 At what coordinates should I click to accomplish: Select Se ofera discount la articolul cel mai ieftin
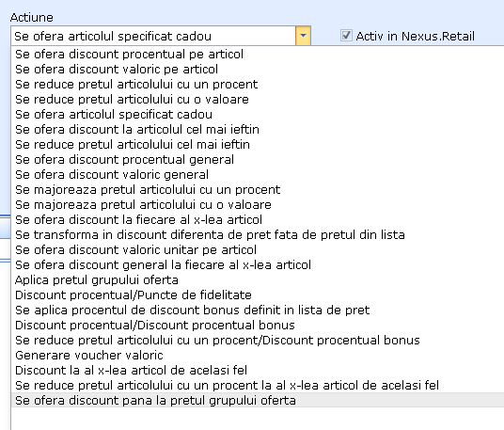click(x=258, y=130)
